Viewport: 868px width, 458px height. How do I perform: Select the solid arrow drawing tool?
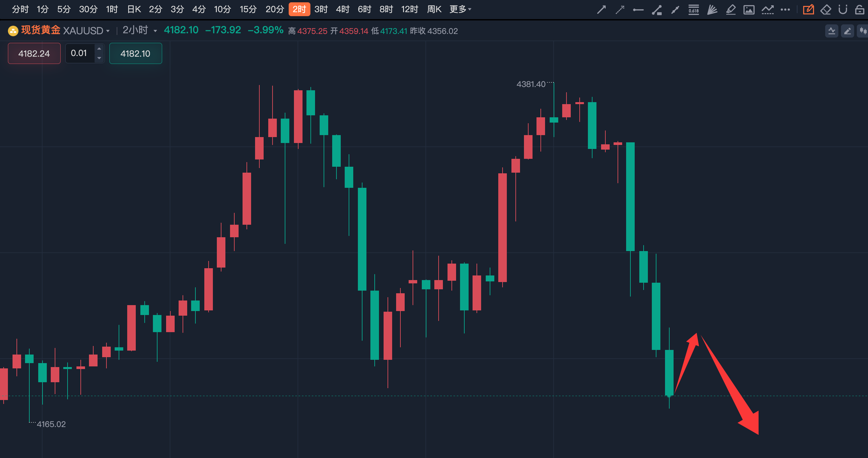pos(601,10)
